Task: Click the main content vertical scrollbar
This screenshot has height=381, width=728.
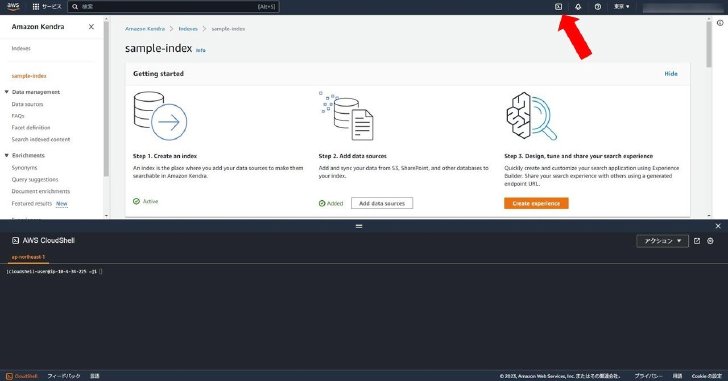Action: [709, 44]
